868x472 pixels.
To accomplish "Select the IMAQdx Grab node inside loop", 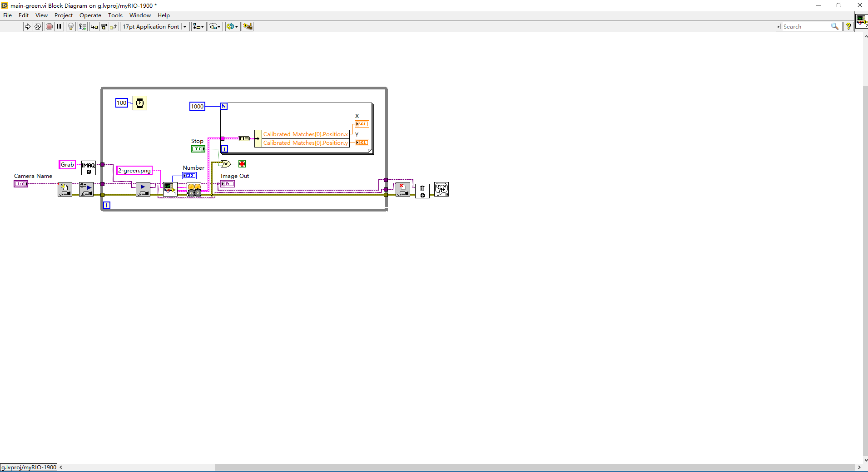I will [143, 189].
